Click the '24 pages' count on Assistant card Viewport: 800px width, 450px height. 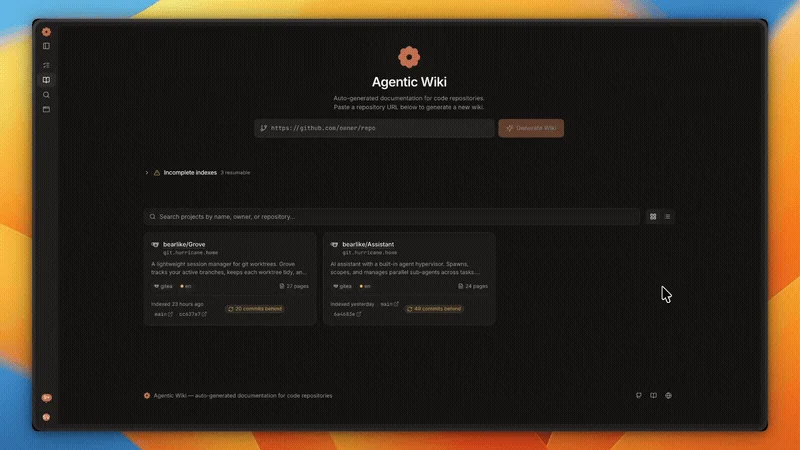[473, 286]
